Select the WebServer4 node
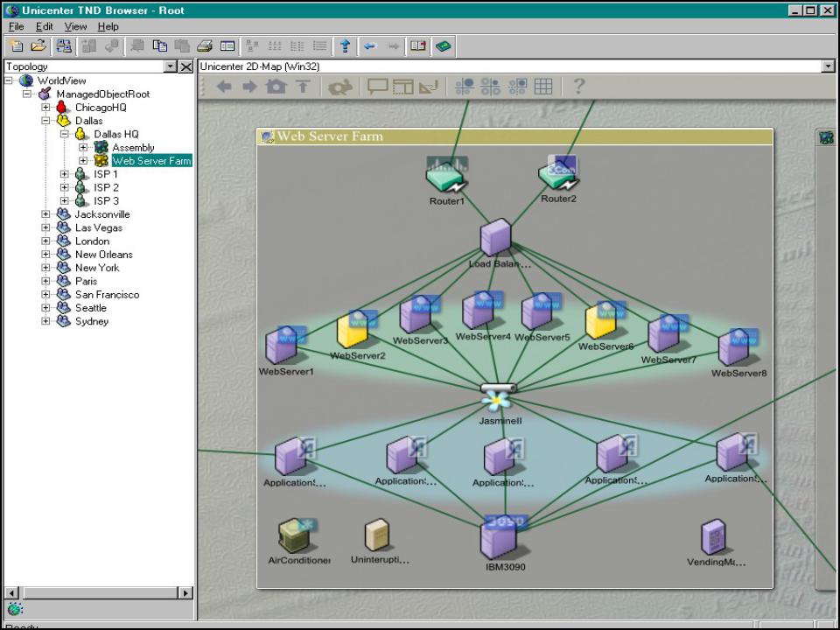The image size is (840, 630). click(479, 311)
